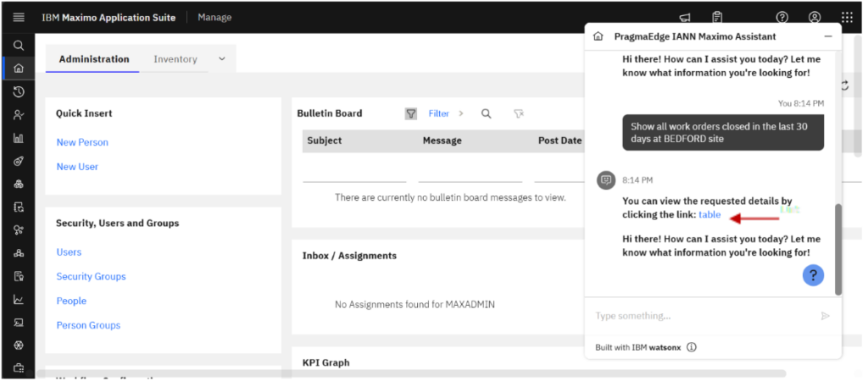Screen dimensions: 868x381
Task: Click the Quick Insert heading
Action: click(x=84, y=113)
